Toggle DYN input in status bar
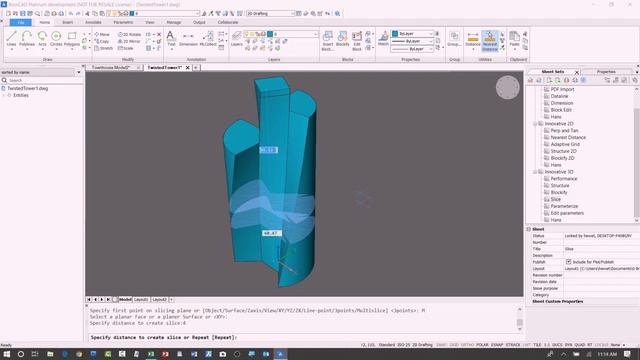Screen dimensions: 640x360 (568, 345)
